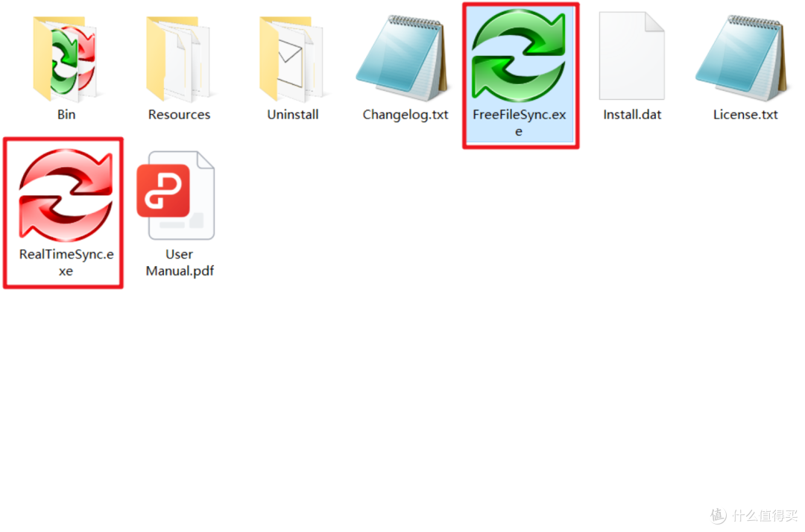This screenshot has height=532, width=805.
Task: Select the Bin folder icon
Action: (x=65, y=58)
